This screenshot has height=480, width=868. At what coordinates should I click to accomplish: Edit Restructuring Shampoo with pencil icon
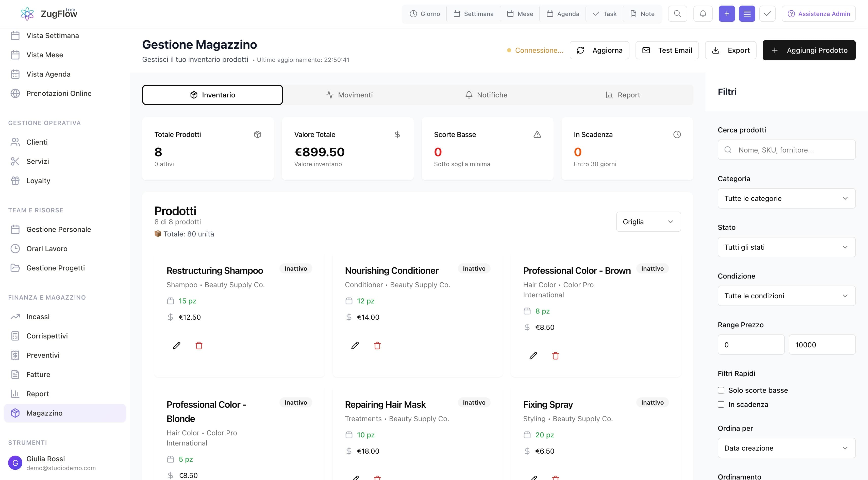(x=177, y=346)
